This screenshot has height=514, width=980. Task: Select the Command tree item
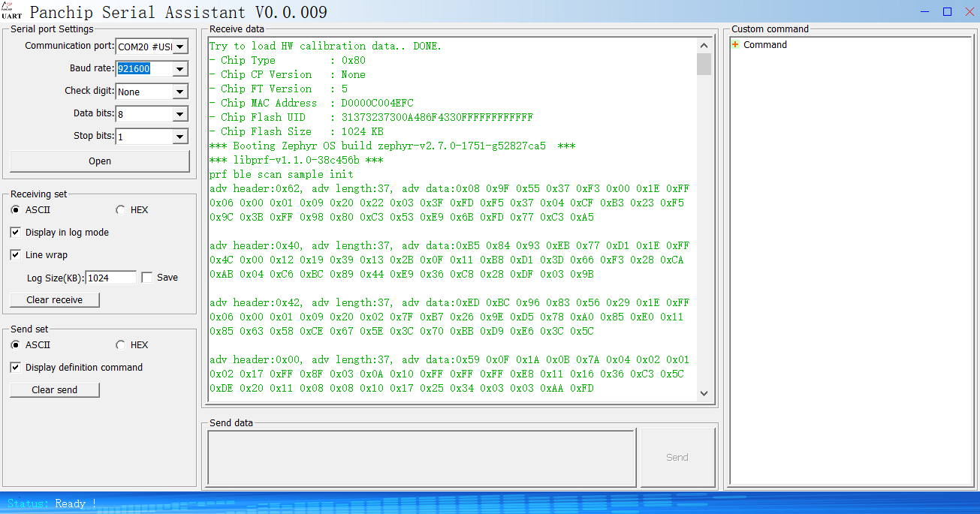(x=765, y=45)
